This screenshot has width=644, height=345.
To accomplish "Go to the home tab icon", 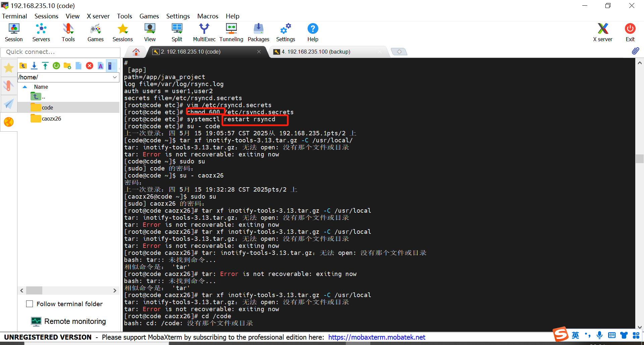I will click(136, 52).
